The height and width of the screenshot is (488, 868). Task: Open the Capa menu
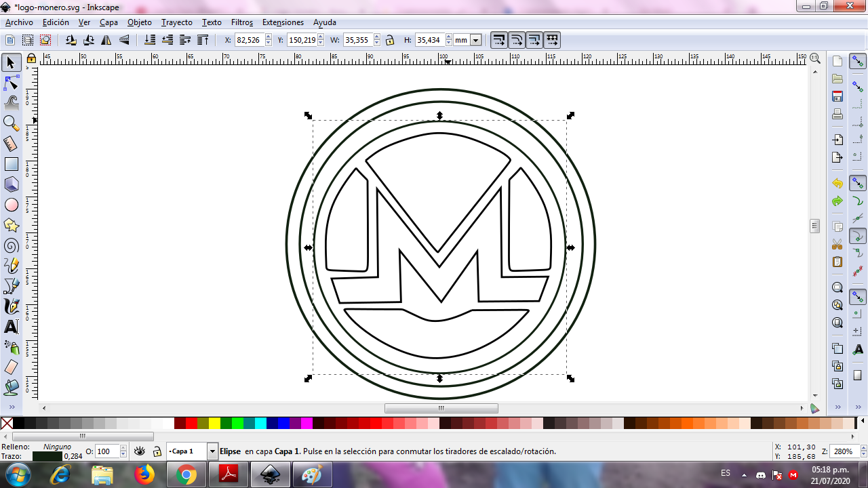[108, 22]
